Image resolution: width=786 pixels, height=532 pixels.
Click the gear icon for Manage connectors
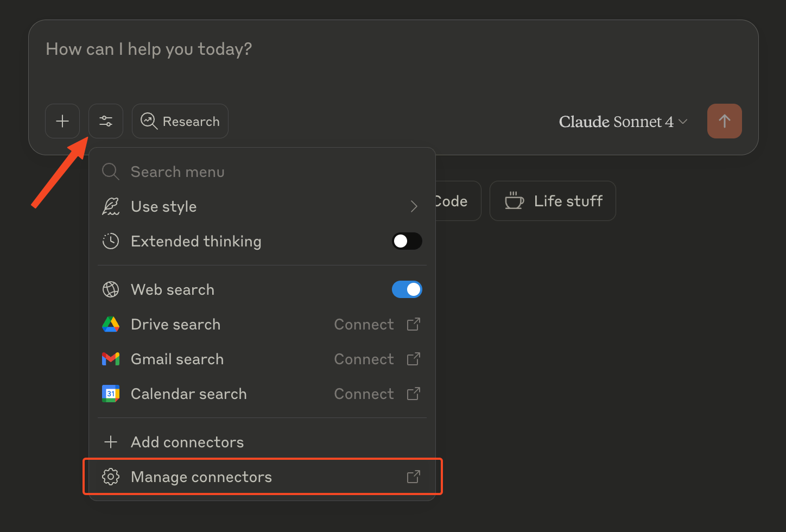(x=111, y=477)
